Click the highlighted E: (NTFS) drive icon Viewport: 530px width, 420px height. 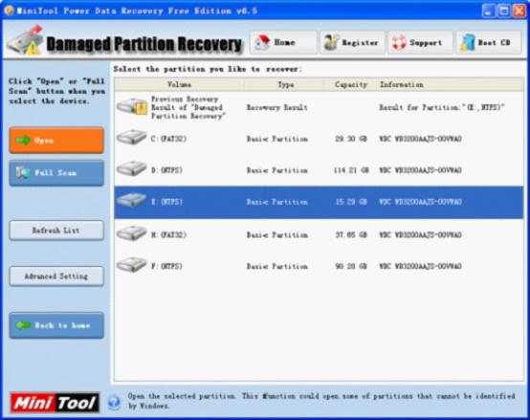pos(131,201)
